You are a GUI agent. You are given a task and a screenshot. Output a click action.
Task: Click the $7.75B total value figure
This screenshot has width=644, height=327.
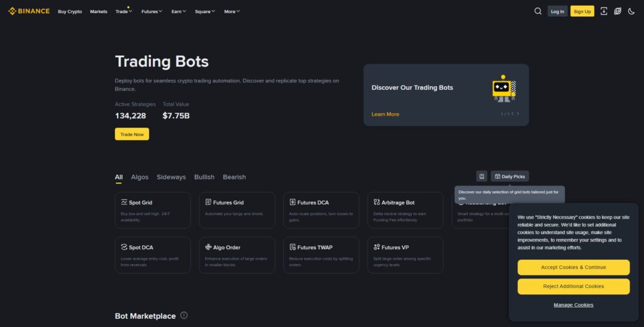[176, 116]
